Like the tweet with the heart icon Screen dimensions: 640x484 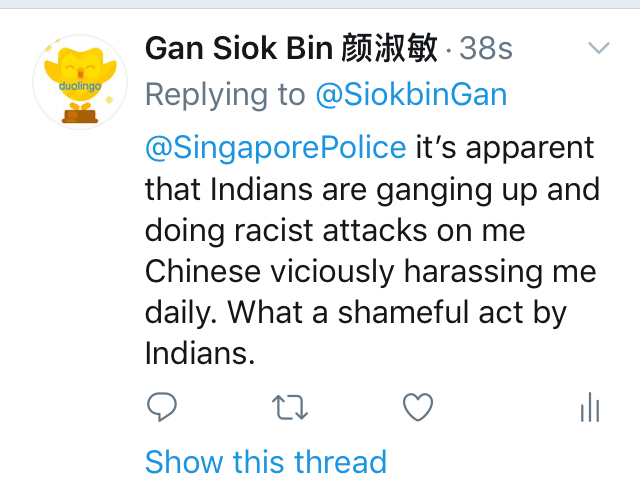(418, 407)
